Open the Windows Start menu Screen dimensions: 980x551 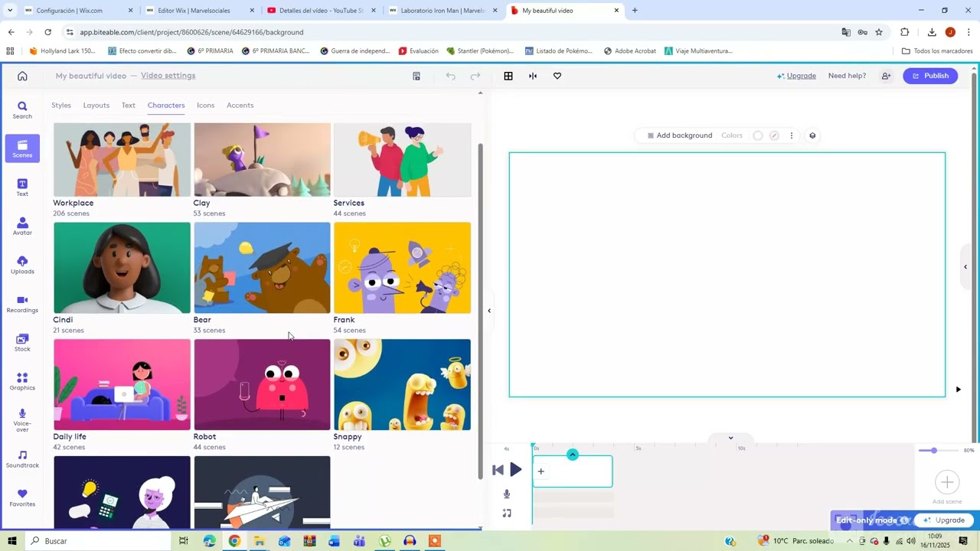12,541
